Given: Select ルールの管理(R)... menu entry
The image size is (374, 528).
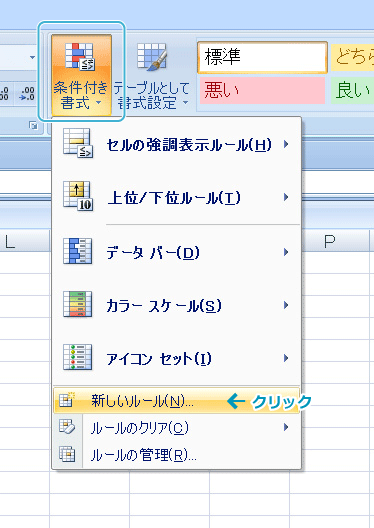Looking at the screenshot, I should (x=177, y=455).
